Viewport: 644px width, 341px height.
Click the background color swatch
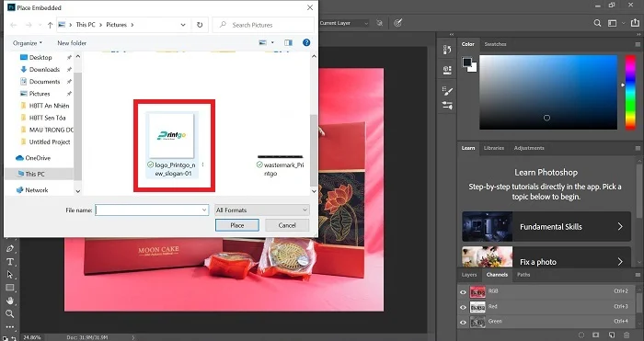click(x=474, y=69)
